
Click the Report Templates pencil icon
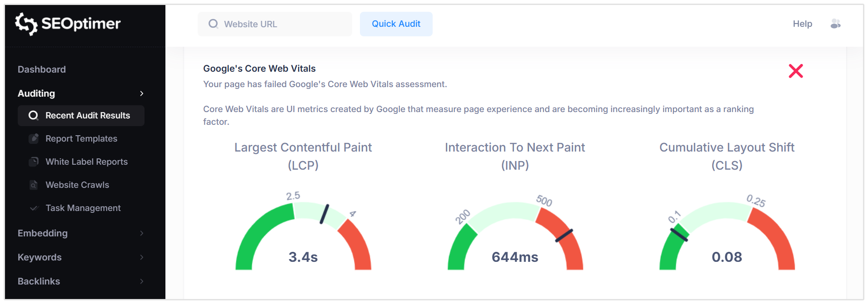pyautogui.click(x=35, y=138)
